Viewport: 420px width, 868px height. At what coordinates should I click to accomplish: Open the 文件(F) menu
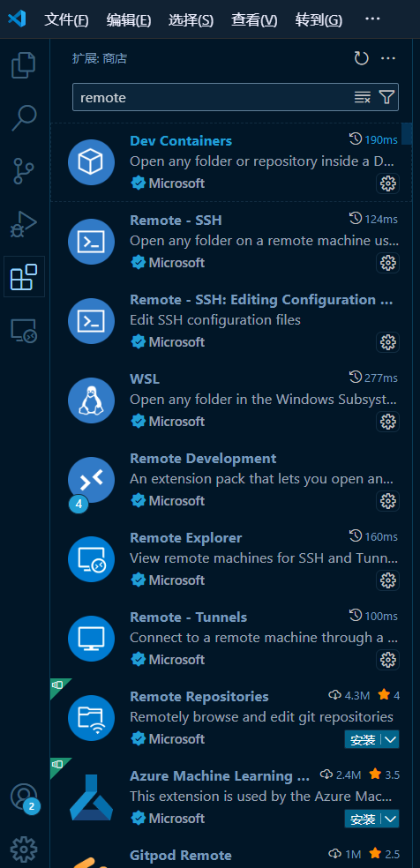point(66,20)
